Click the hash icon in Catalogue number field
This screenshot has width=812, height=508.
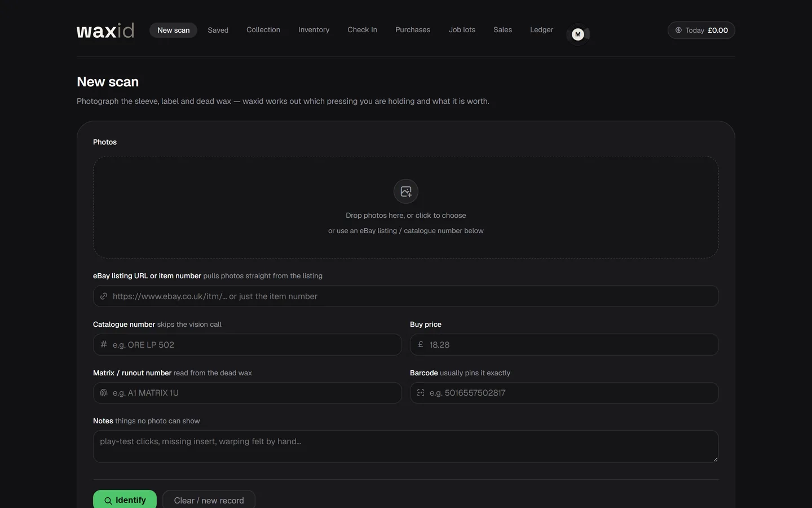click(x=104, y=344)
